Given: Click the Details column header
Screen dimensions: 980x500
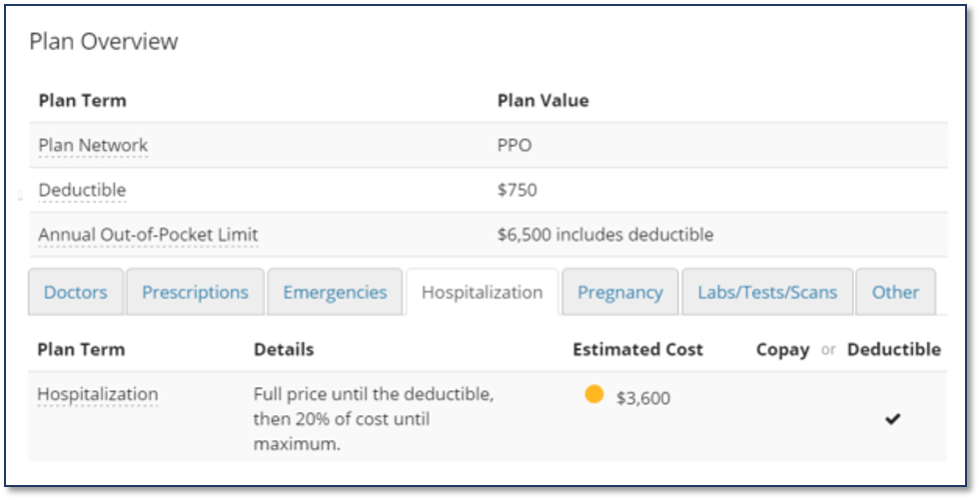Looking at the screenshot, I should (284, 349).
